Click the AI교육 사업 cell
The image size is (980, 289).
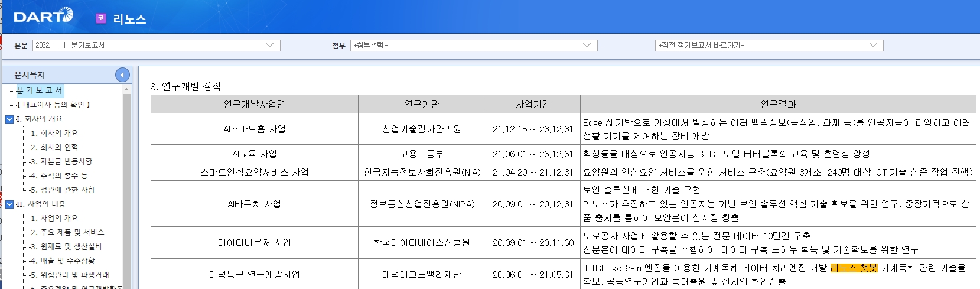pos(255,154)
